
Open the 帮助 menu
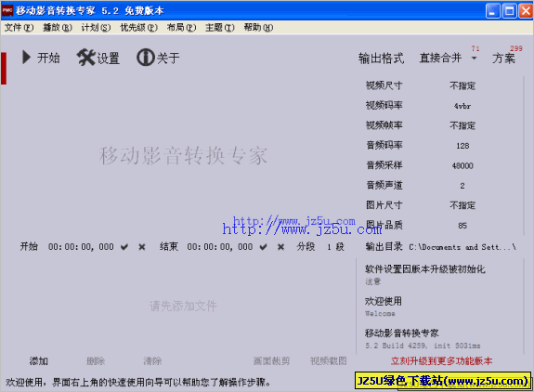[258, 28]
